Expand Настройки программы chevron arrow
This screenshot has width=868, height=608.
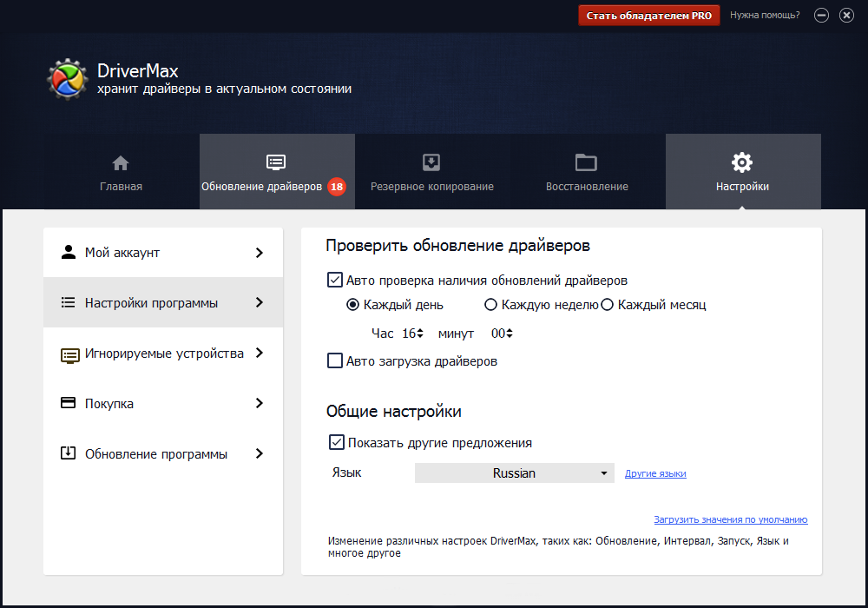(259, 302)
